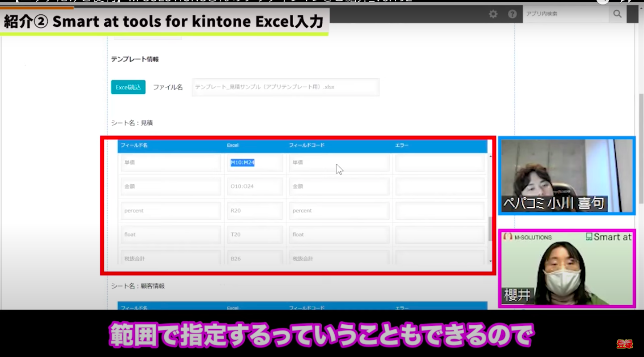Select the highlighted M10:M24 Excel range field
This screenshot has width=644, height=357.
[x=255, y=162]
